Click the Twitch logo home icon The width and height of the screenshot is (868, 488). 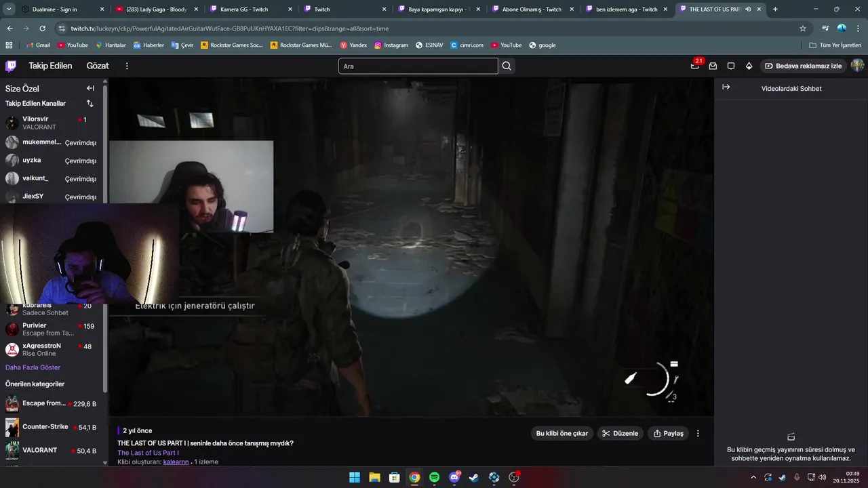point(11,66)
